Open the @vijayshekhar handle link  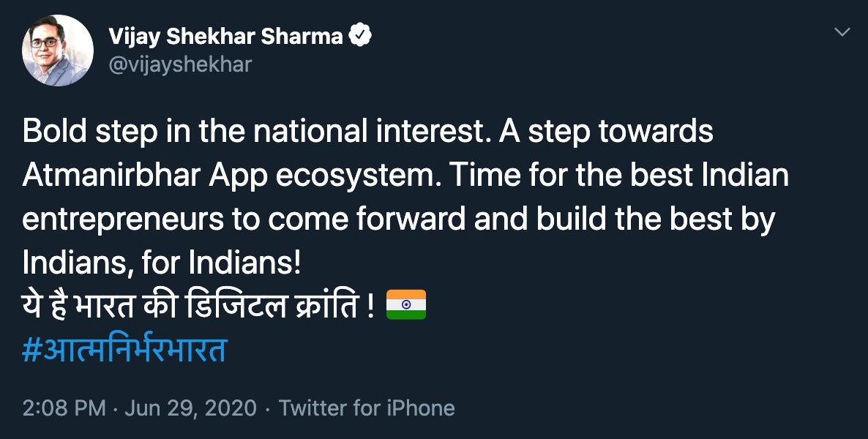180,64
